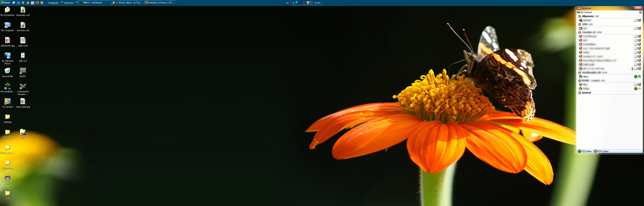This screenshot has width=644, height=206.
Task: Switch to tweaker.ch Forum taskbar window
Action: 160,3
